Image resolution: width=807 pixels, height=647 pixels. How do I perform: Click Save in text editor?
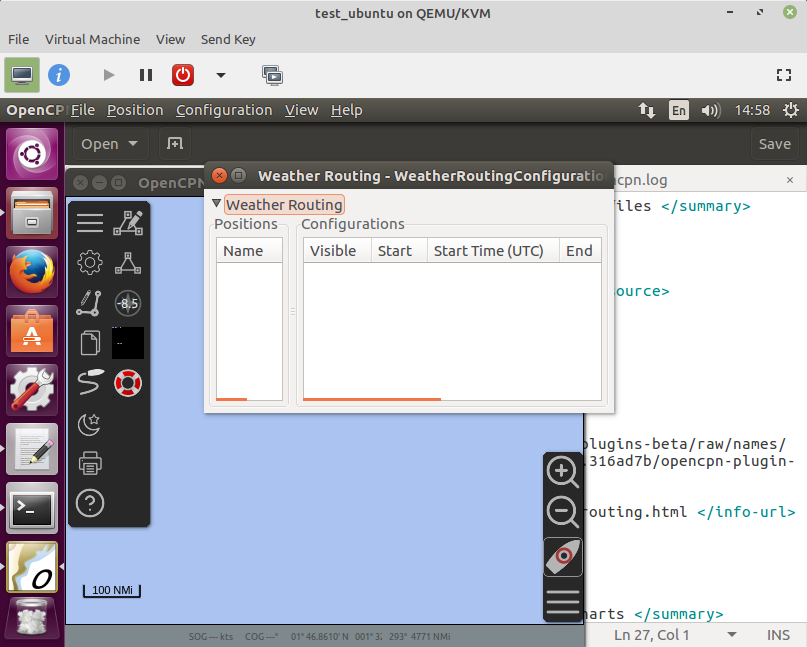[775, 144]
